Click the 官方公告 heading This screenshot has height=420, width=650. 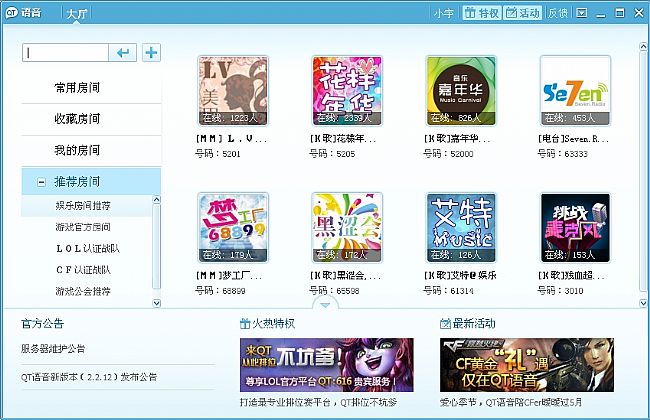click(x=43, y=323)
